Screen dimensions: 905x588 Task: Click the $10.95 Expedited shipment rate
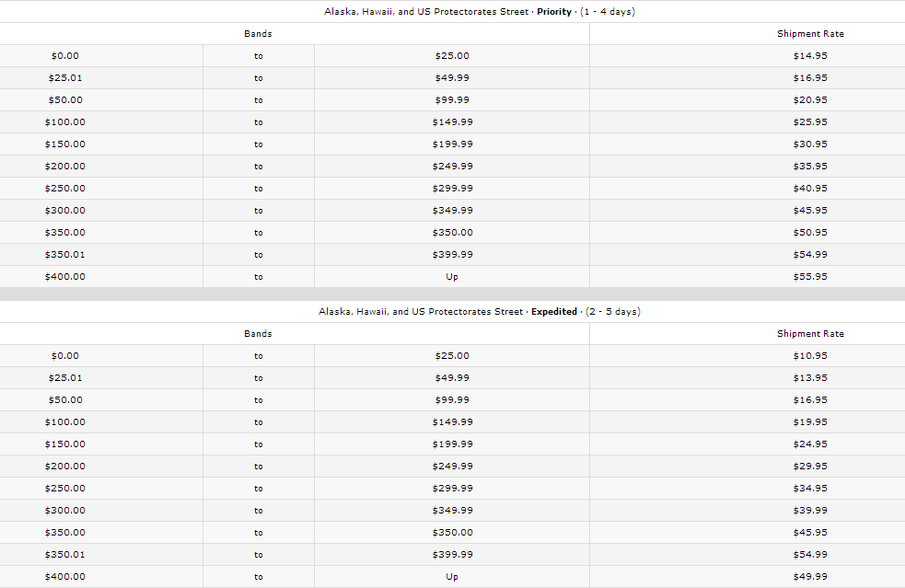pyautogui.click(x=809, y=356)
